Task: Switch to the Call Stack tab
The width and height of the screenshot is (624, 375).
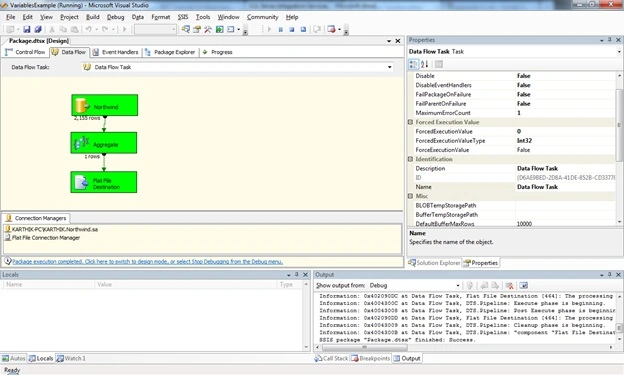Action: 331,358
